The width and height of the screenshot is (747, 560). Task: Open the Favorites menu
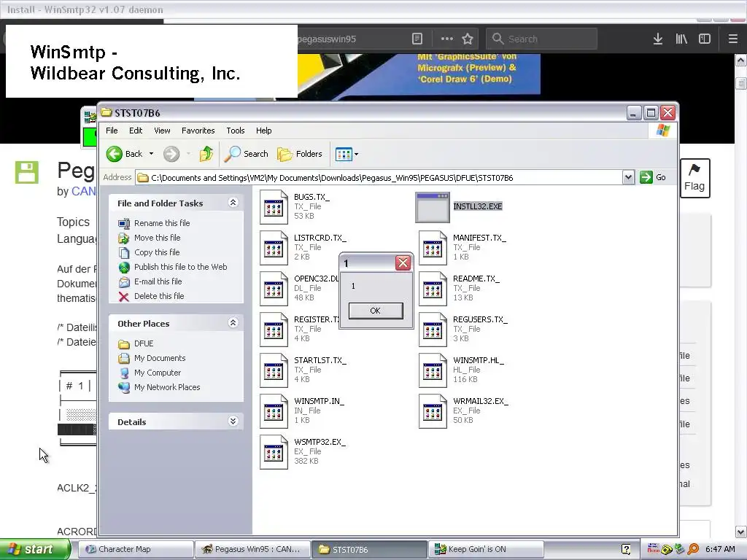tap(198, 131)
